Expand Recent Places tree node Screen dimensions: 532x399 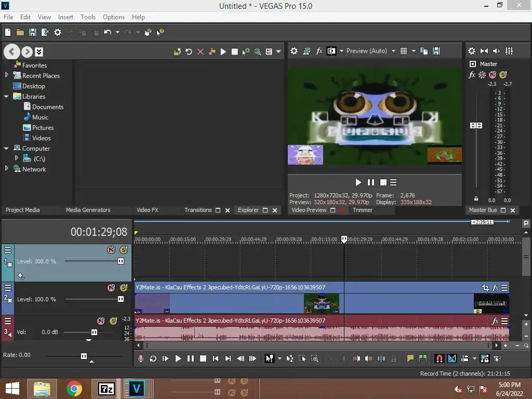[6, 75]
